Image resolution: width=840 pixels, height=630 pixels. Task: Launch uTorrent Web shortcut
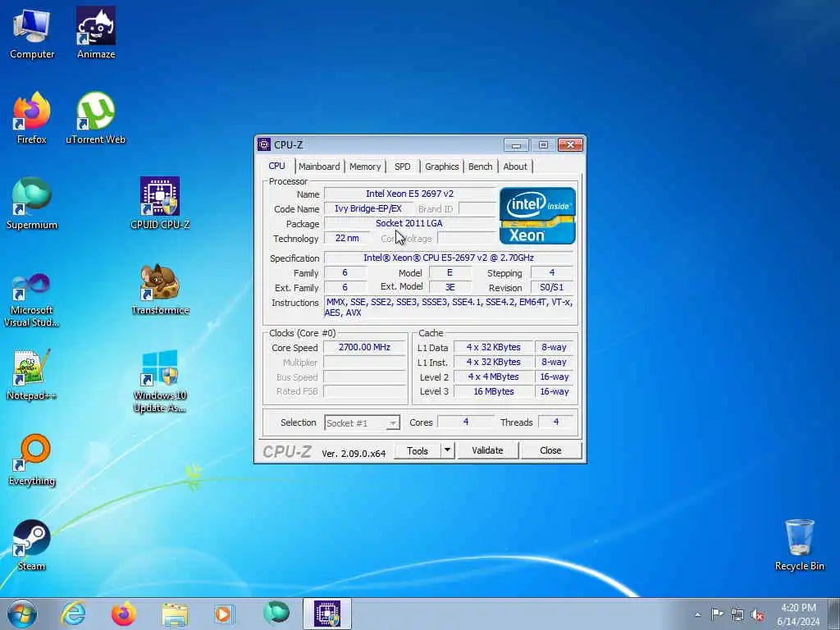[x=95, y=118]
